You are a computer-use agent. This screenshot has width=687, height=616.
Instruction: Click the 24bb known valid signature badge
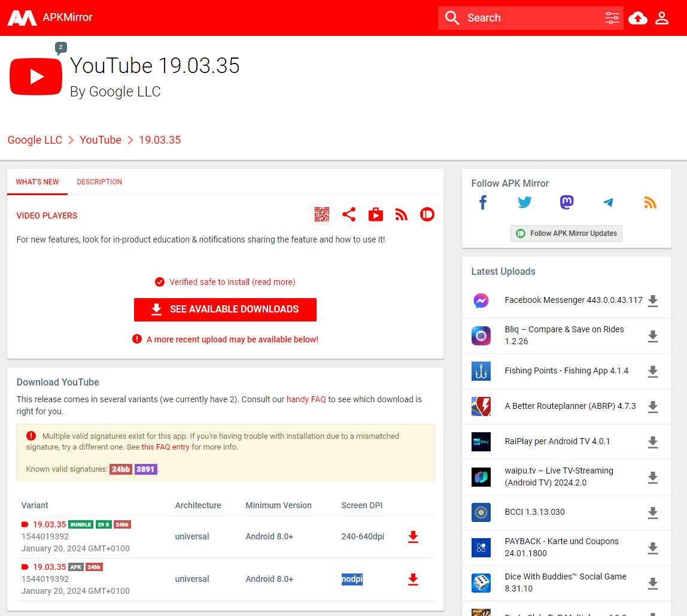120,469
